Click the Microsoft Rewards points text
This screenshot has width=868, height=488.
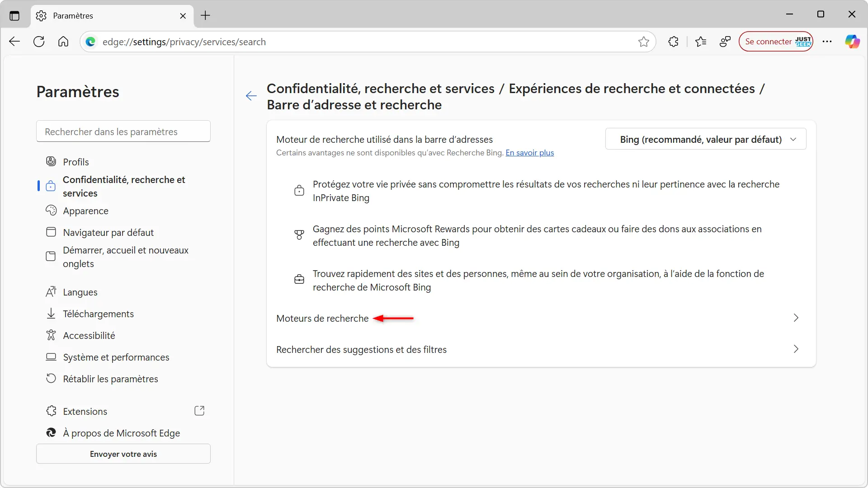click(537, 235)
